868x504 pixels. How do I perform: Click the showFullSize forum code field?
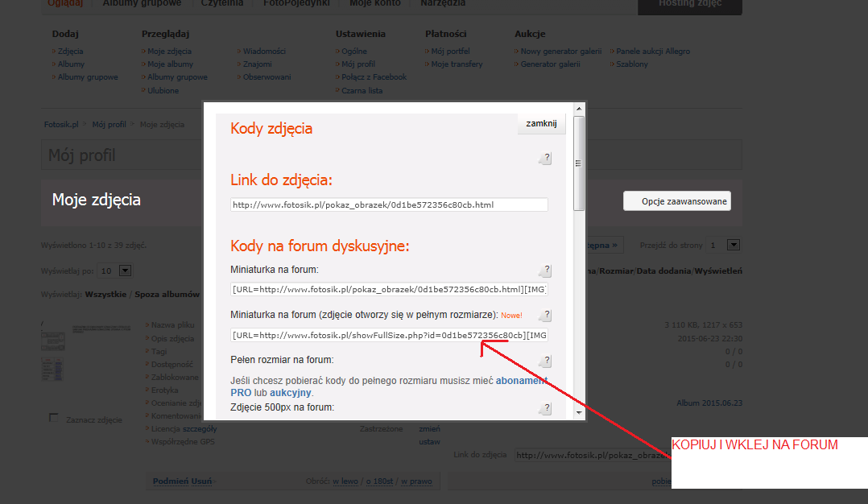point(389,335)
